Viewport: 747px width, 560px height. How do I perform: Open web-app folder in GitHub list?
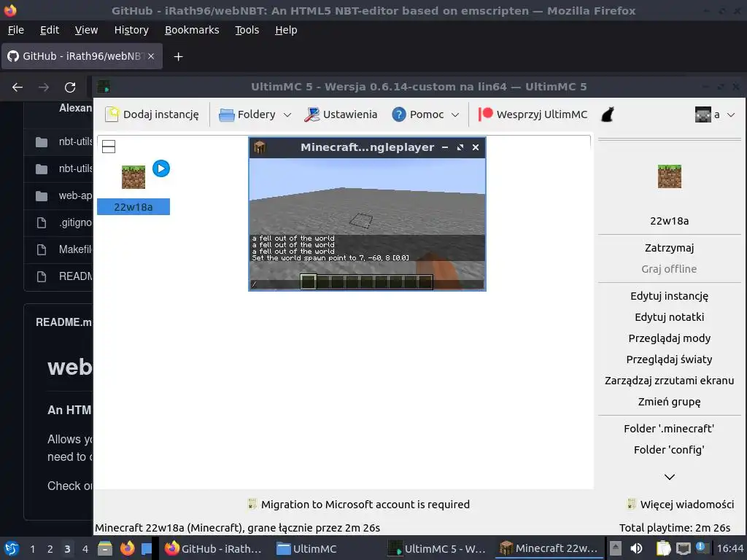(75, 195)
